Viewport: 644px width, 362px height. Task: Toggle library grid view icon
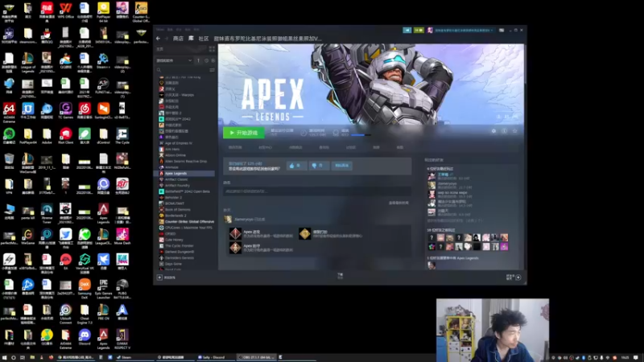(212, 49)
